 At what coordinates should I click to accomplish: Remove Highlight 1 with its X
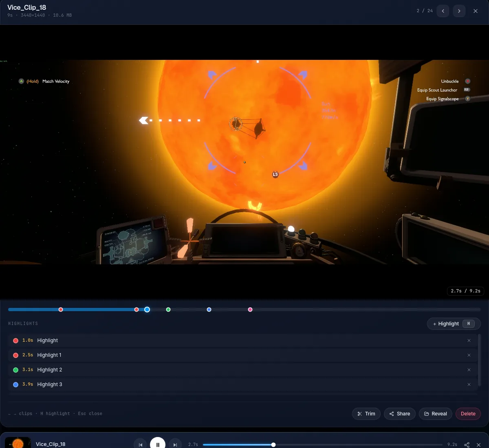point(469,355)
